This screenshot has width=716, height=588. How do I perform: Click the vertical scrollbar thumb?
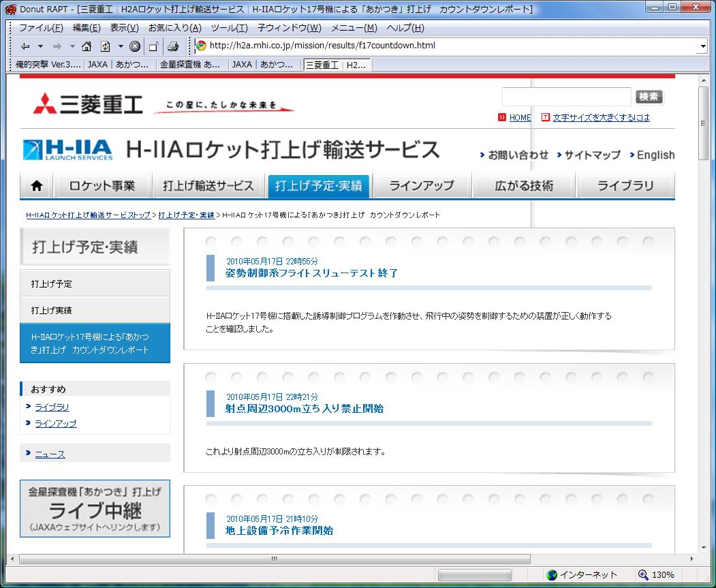[703, 123]
